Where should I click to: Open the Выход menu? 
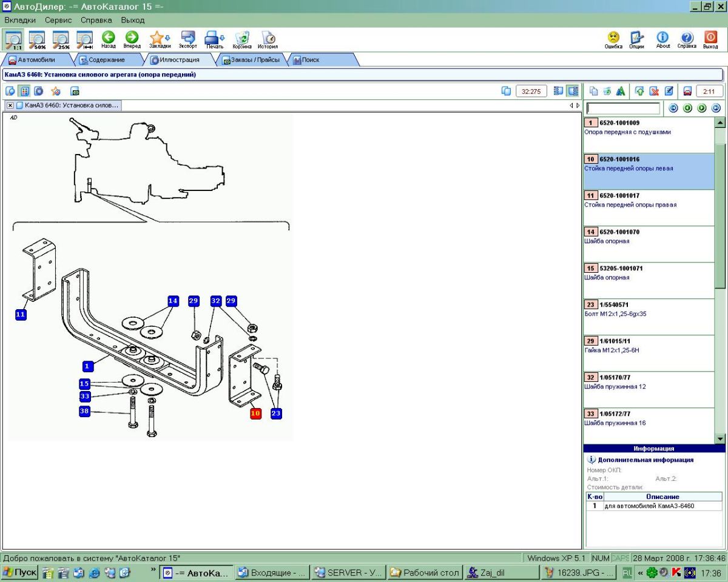coord(133,20)
